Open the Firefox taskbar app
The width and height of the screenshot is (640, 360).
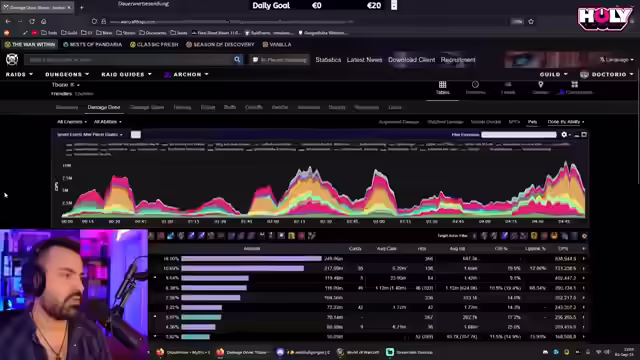(x=160, y=352)
